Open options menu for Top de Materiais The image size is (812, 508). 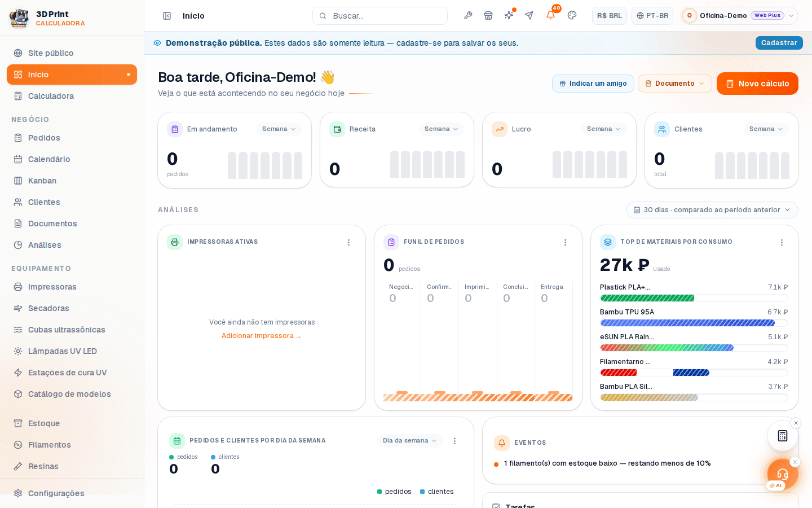(x=782, y=242)
